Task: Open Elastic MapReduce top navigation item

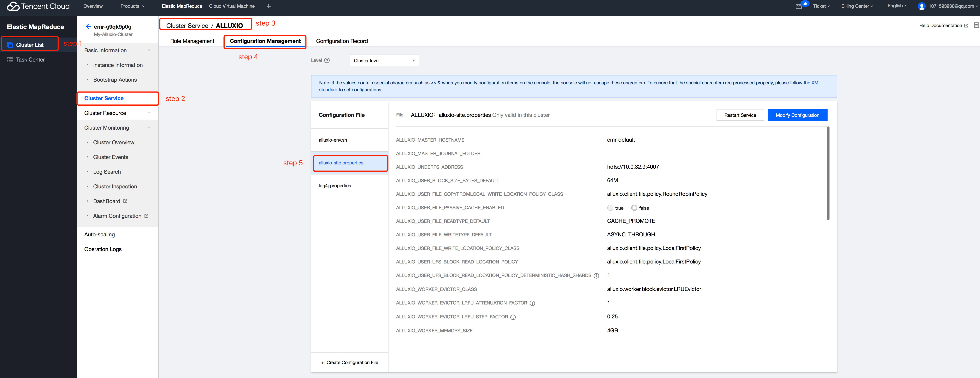Action: coord(182,6)
